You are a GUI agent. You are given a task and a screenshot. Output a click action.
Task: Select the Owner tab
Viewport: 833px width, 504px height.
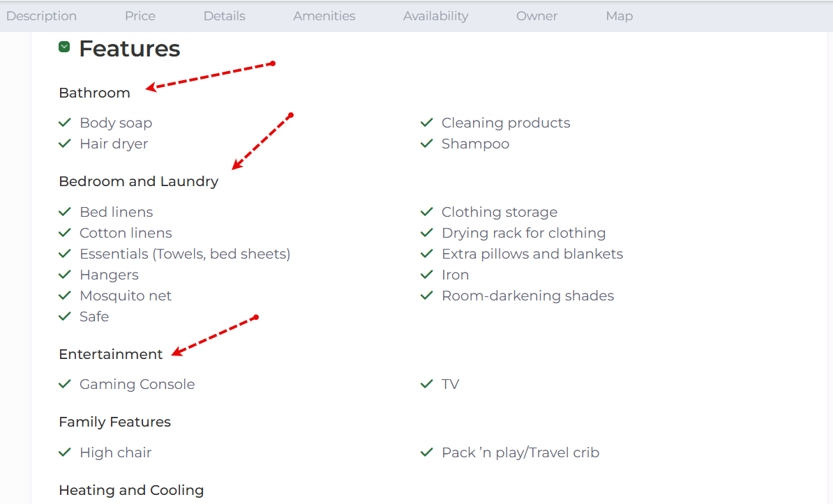[x=536, y=16]
